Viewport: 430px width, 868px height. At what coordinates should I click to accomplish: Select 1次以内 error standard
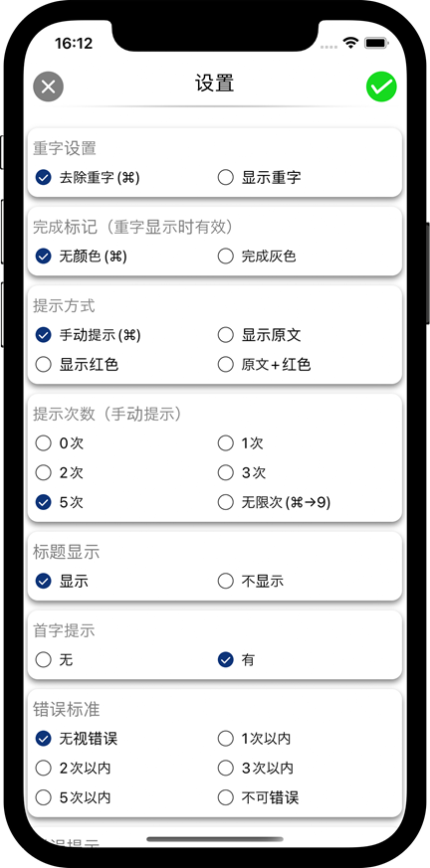[255, 739]
